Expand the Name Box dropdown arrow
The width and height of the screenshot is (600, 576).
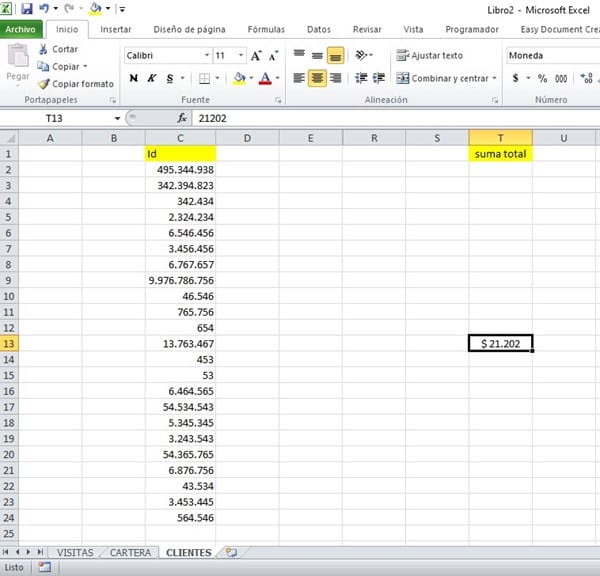(117, 118)
